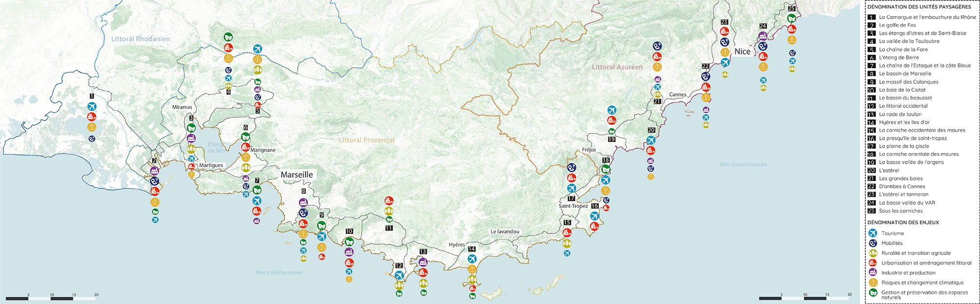Screen dimensions: 980x304
Task: Select the Saint-Tropez label on the map
Action: coord(573,206)
